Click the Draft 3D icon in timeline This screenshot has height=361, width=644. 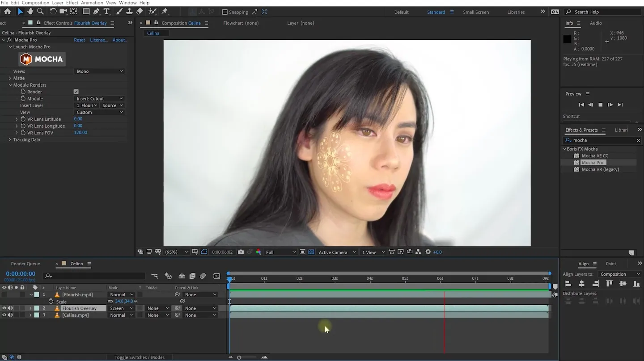click(x=168, y=276)
